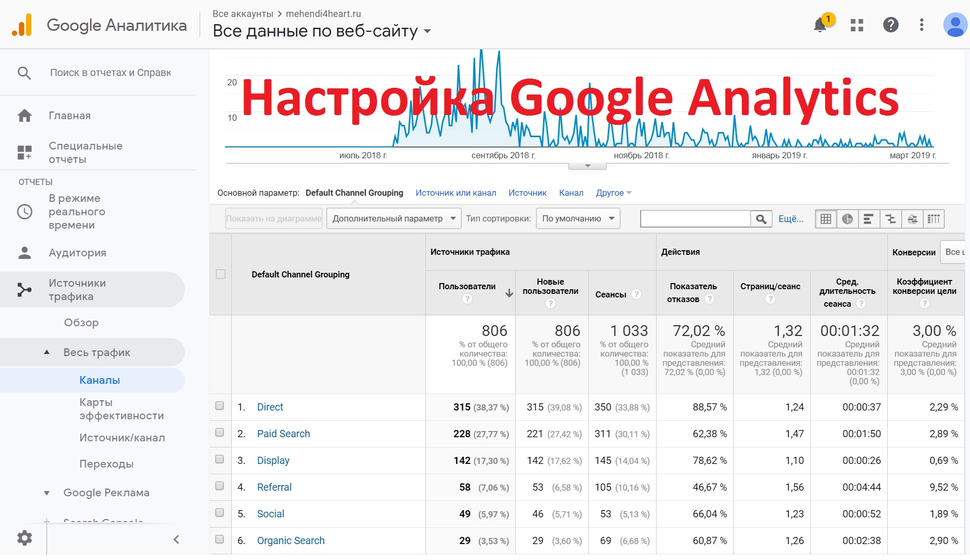The image size is (970, 560).
Task: Open Обзор in the sidebar
Action: pyautogui.click(x=81, y=323)
